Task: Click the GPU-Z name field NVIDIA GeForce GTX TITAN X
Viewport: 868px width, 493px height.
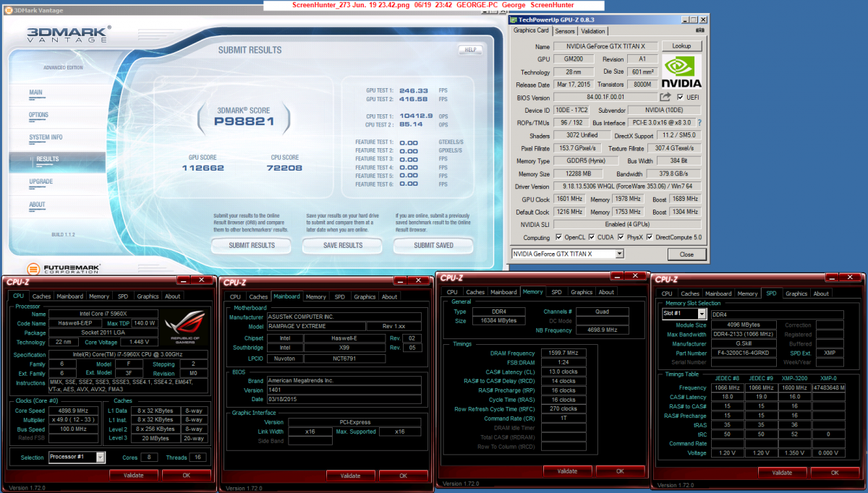Action: (x=605, y=46)
